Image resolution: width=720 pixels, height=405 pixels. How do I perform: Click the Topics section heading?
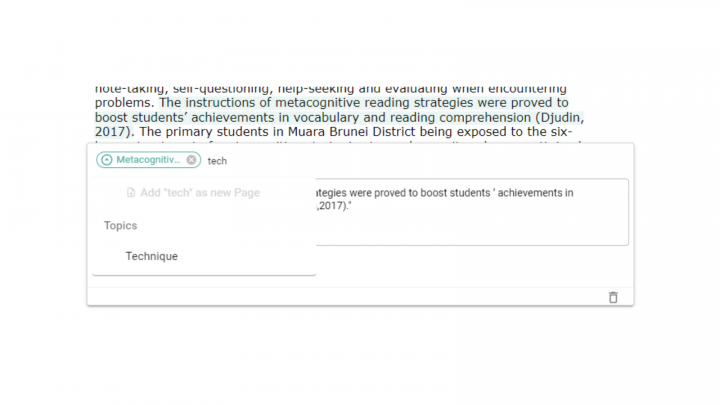tap(120, 226)
